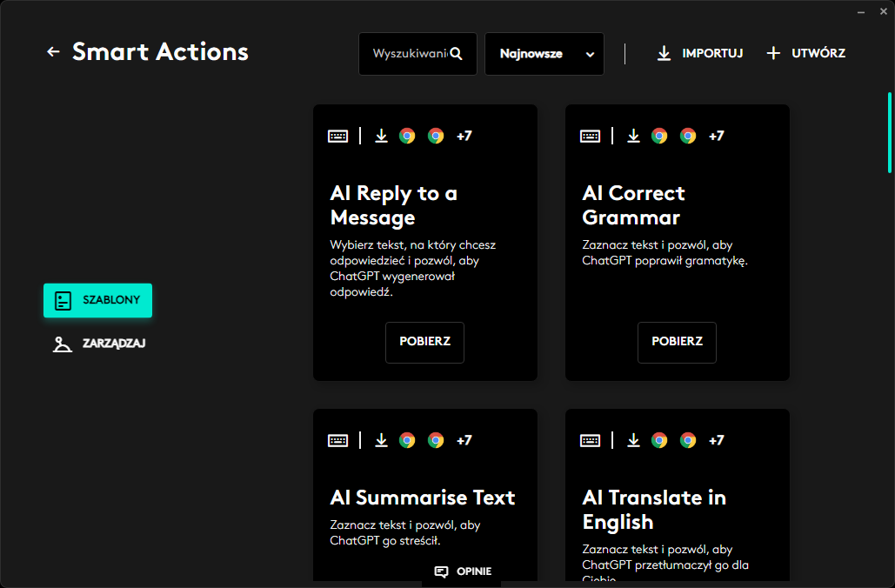The height and width of the screenshot is (588, 895).
Task: Switch to the Szablony tab
Action: click(x=97, y=300)
